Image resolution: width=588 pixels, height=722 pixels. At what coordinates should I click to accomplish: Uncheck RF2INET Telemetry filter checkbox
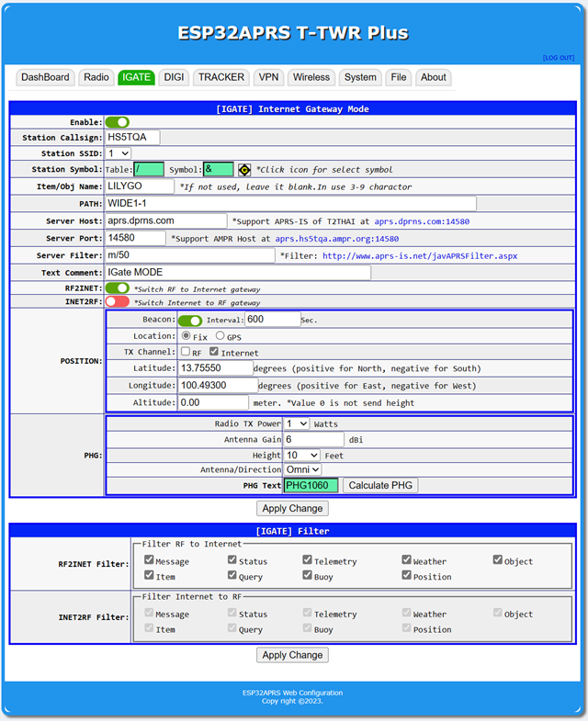pyautogui.click(x=307, y=559)
